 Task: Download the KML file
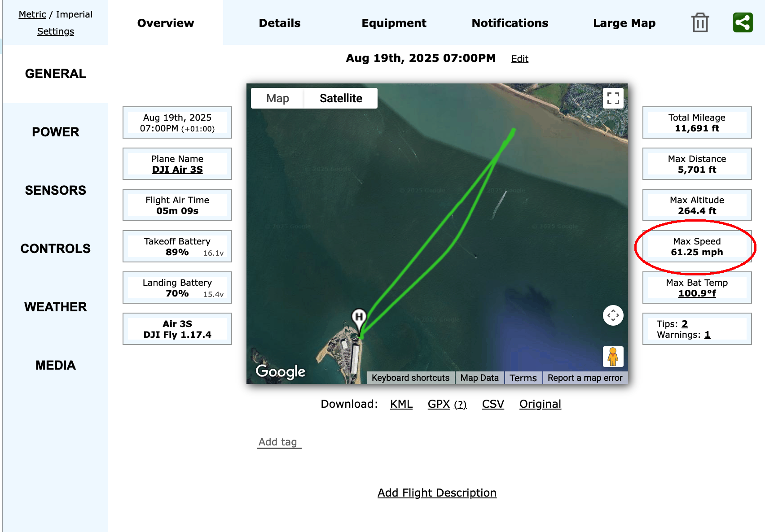401,404
